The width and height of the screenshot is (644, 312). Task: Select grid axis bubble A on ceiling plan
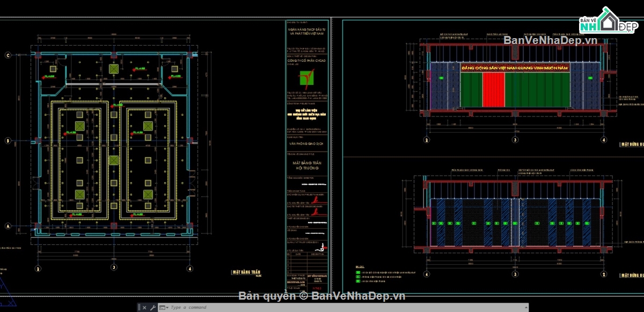tap(8, 227)
